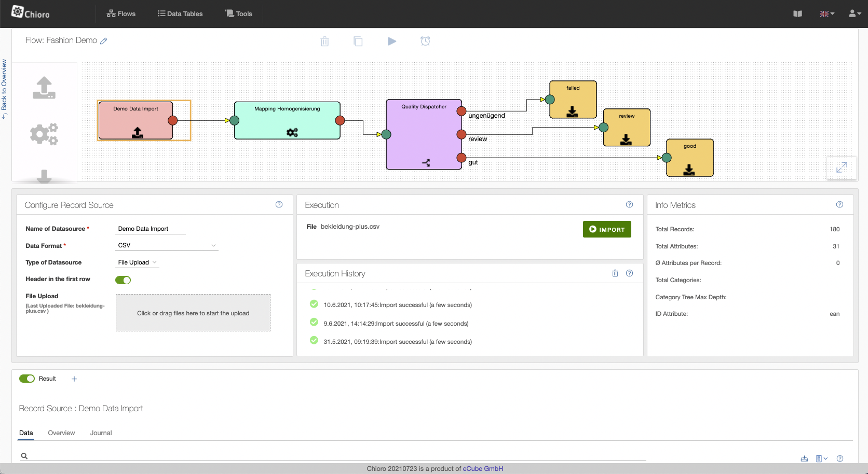The image size is (868, 474).
Task: Select the Quality Dispatcher node
Action: 424,134
